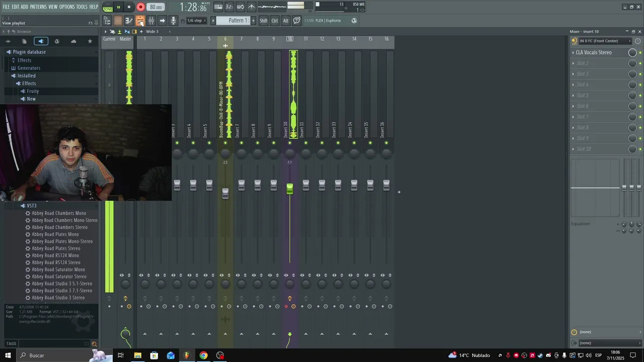
Task: Select the cloud tab icon in browser
Action: 73,41
